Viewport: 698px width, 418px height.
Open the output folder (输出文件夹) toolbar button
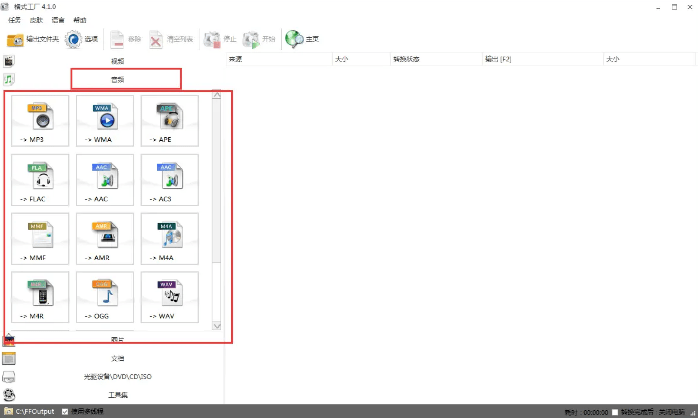[32, 39]
